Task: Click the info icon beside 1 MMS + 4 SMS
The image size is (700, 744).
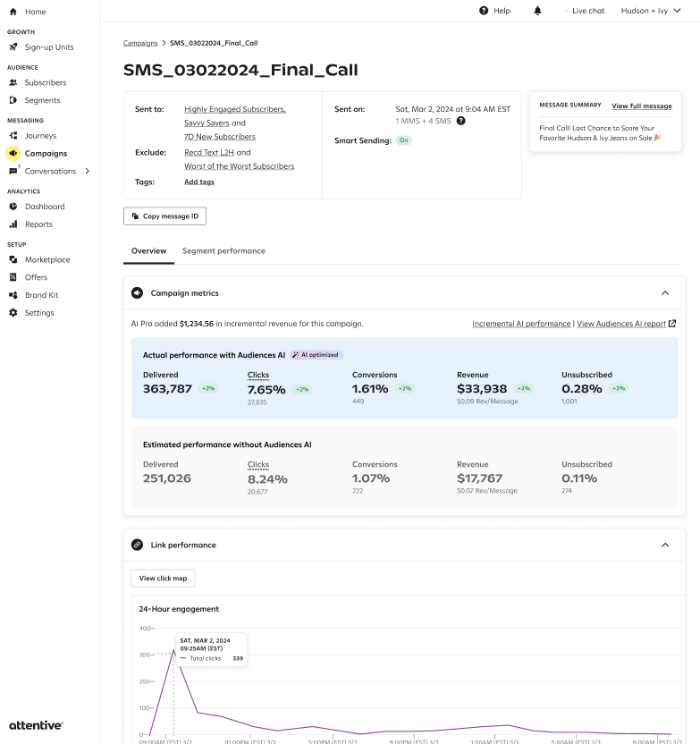Action: (x=460, y=121)
